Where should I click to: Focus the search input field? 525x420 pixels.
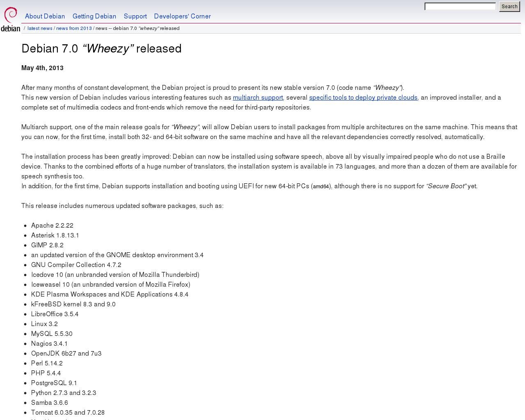[460, 7]
